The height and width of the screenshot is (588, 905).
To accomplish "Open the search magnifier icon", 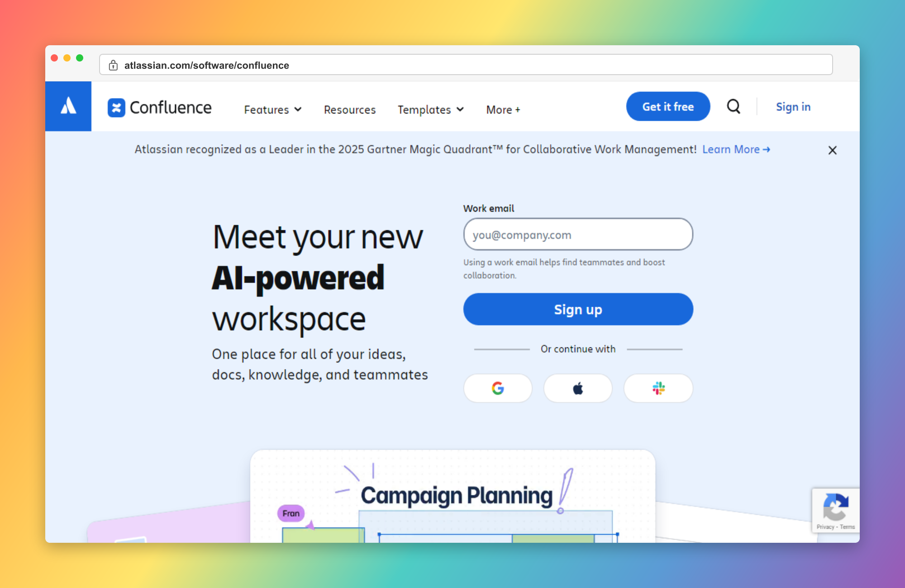I will click(734, 107).
